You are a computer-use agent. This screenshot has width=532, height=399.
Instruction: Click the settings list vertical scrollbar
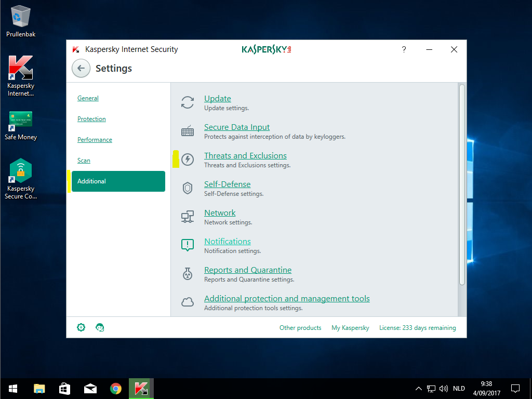click(462, 185)
